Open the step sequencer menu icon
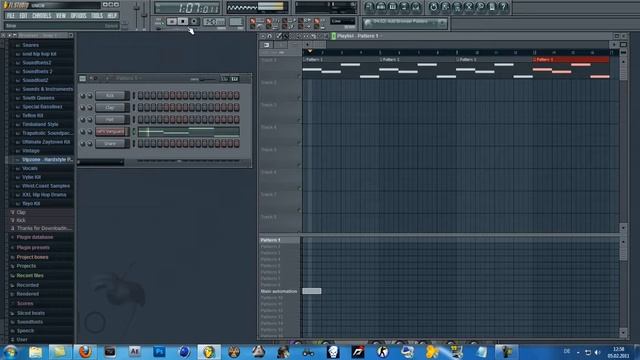640x360 pixels. (x=82, y=78)
